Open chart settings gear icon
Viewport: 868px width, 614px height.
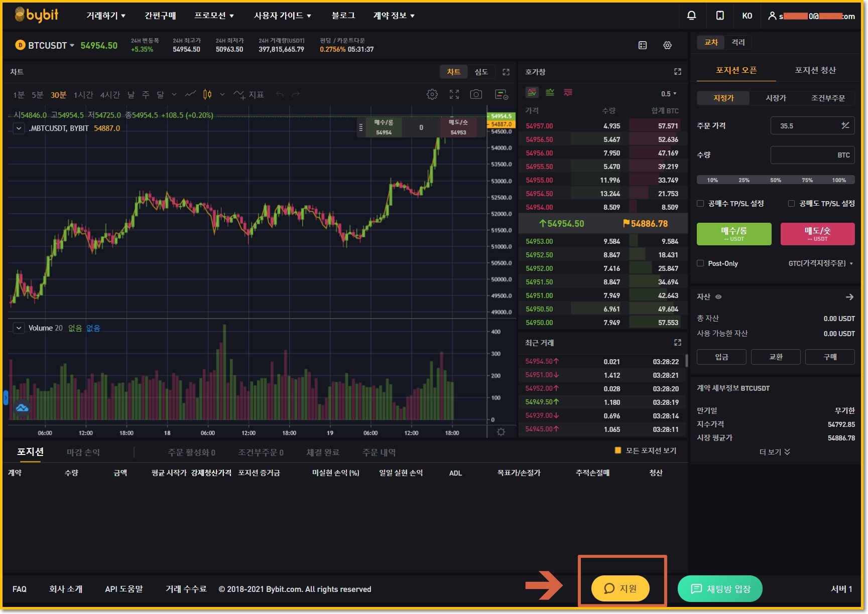tap(432, 94)
